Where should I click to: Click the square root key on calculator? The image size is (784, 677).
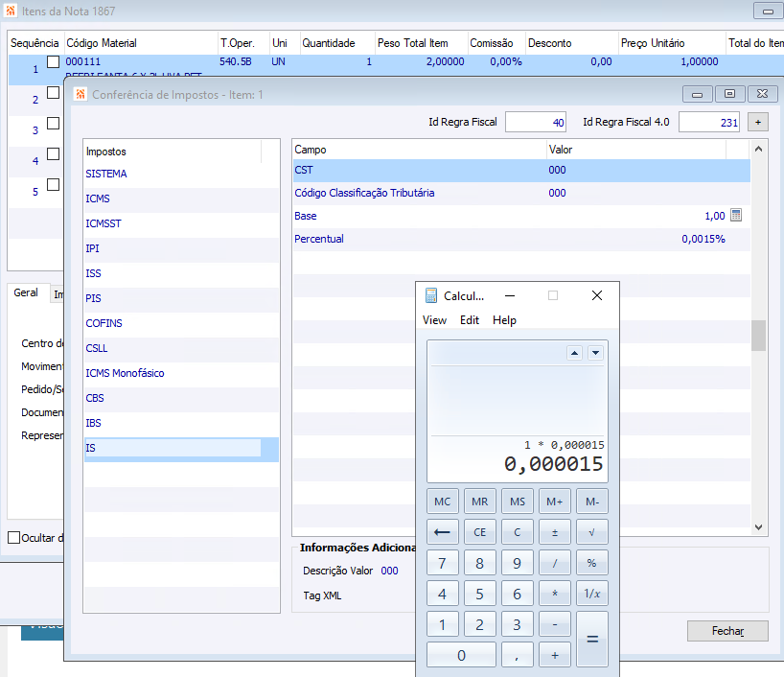(x=592, y=532)
